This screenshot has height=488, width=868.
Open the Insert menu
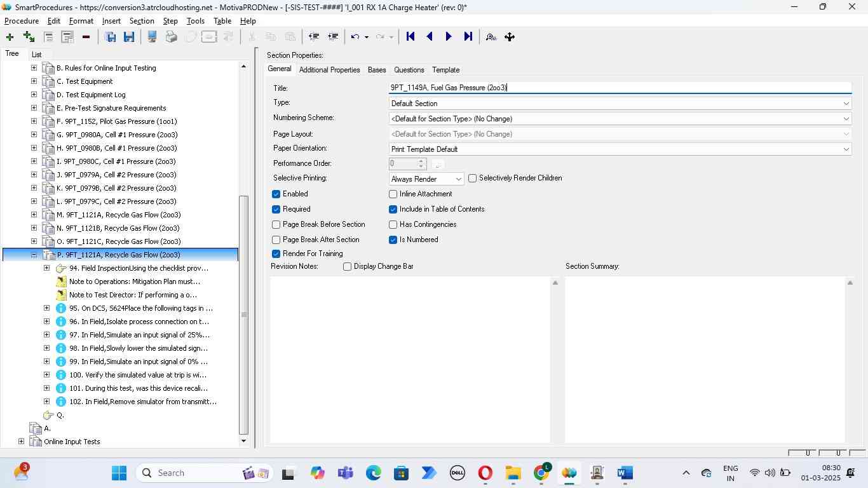[111, 21]
